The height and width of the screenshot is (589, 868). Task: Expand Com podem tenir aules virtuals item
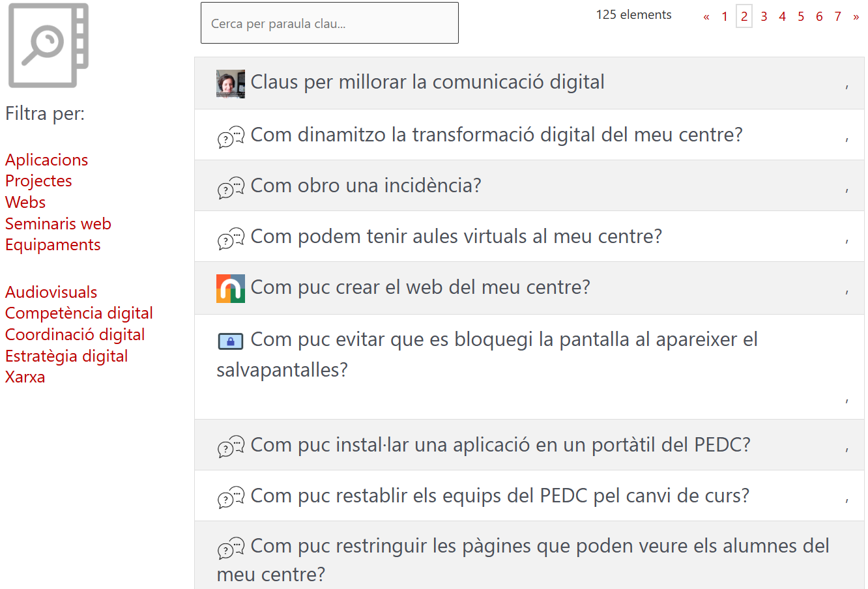point(456,237)
